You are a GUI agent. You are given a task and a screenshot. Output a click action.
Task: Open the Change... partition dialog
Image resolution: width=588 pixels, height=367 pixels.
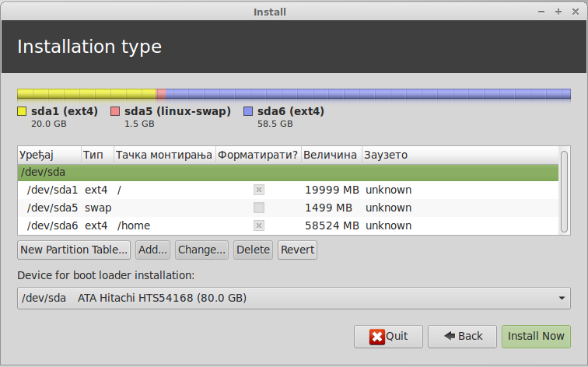201,250
